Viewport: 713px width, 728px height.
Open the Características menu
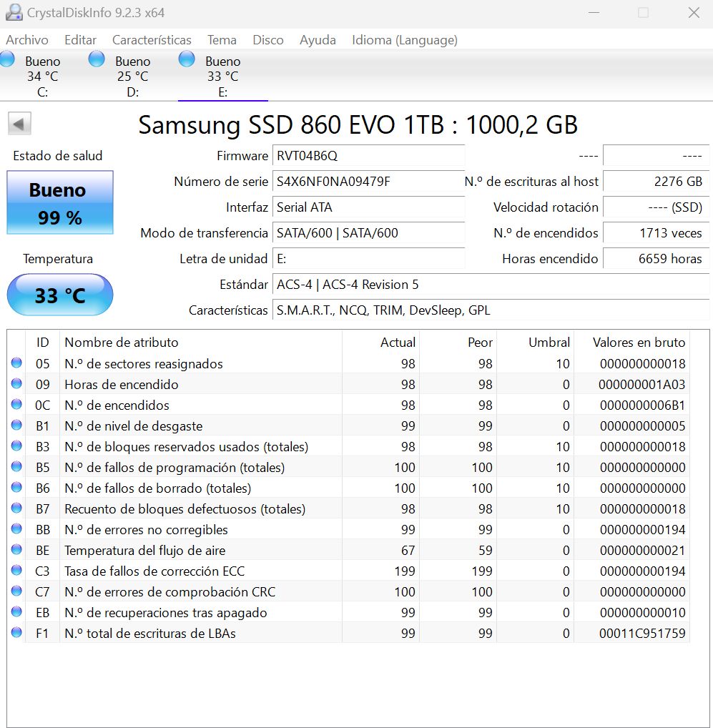pos(152,40)
